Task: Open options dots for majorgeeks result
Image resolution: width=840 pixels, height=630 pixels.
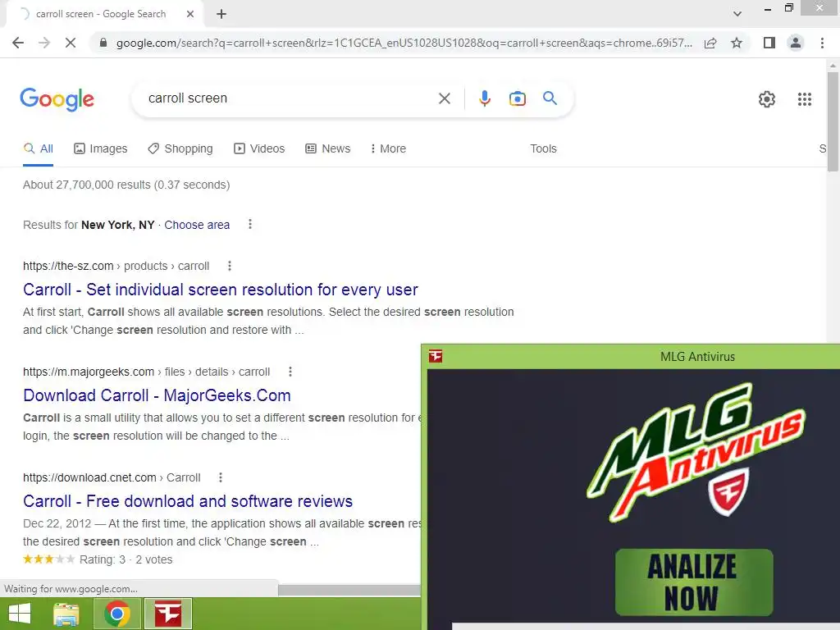Action: pos(290,372)
